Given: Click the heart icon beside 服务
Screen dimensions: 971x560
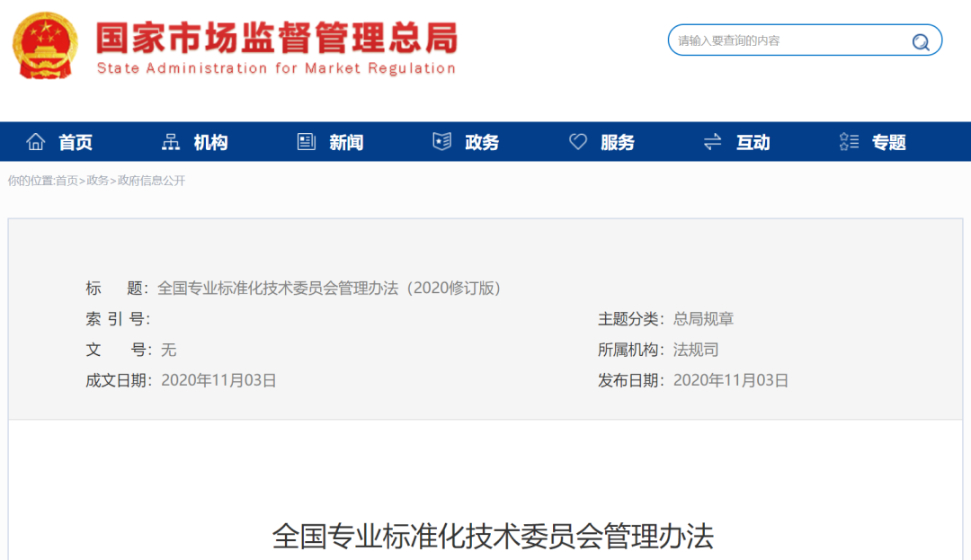Looking at the screenshot, I should tap(577, 142).
